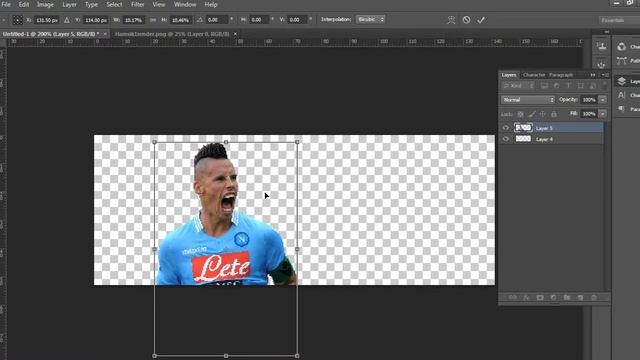Select the Layers panel tab
This screenshot has width=640, height=360.
point(509,75)
